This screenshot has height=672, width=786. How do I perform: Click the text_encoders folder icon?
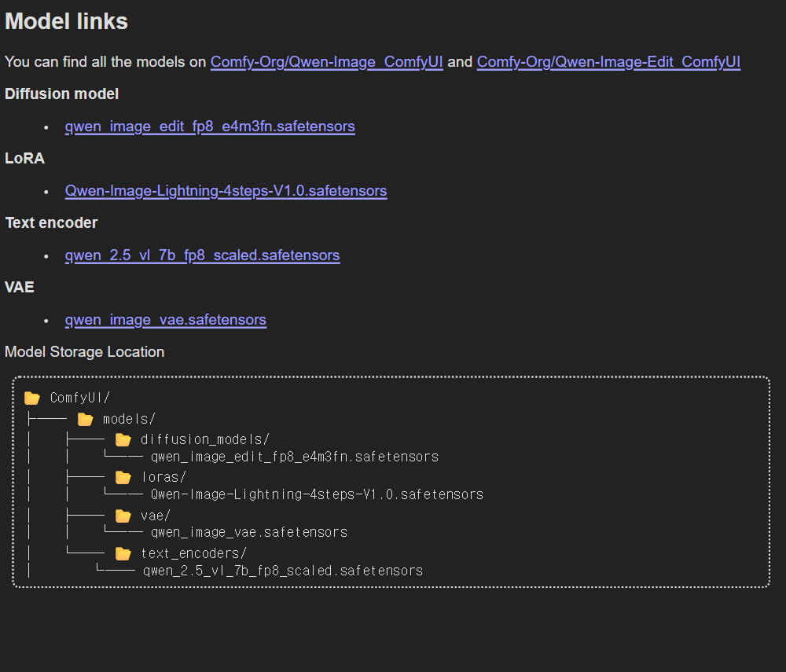point(123,553)
